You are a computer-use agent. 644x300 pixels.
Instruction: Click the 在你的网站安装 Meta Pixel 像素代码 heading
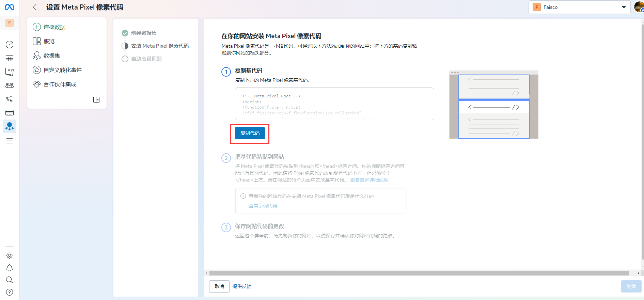[x=271, y=36]
